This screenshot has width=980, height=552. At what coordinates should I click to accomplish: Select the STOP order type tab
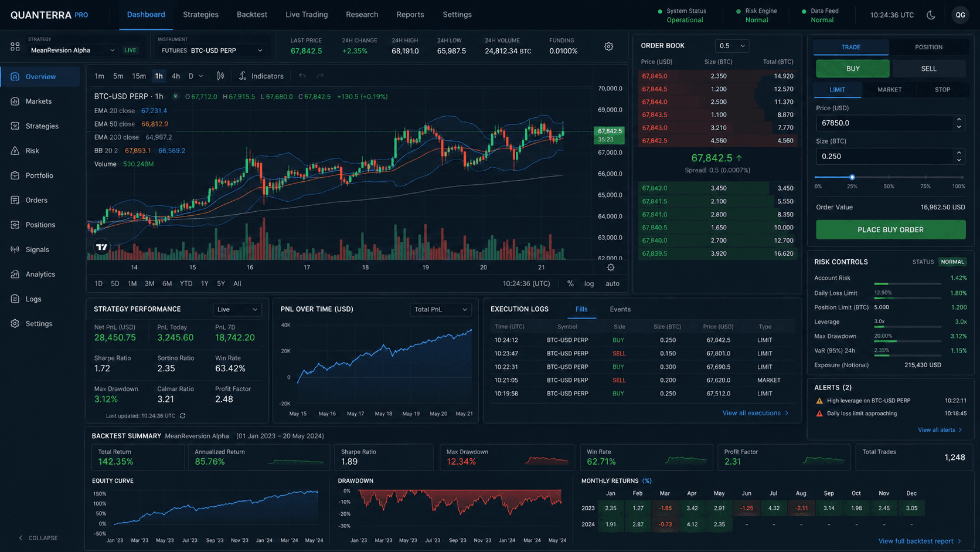point(942,90)
